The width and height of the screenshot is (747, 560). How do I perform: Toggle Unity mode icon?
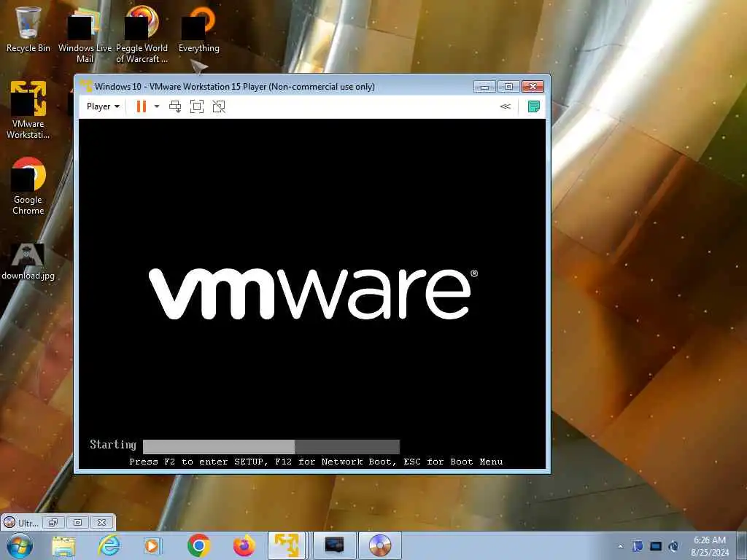(x=219, y=106)
